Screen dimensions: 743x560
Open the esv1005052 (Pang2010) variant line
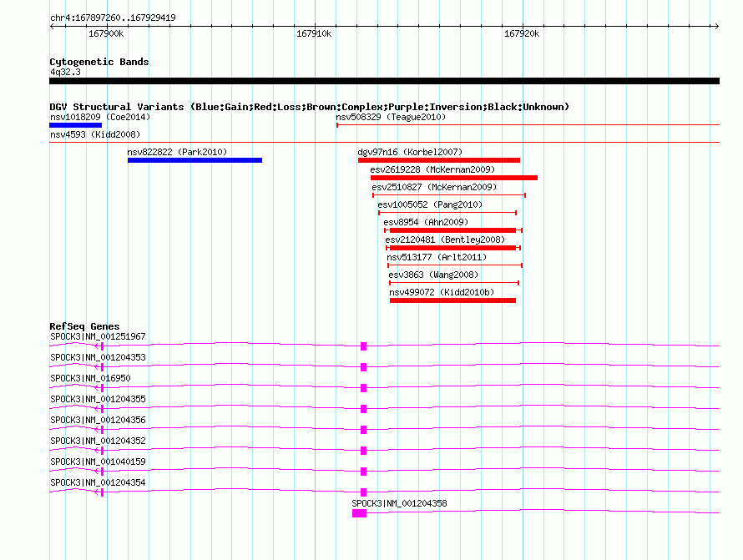coord(447,213)
